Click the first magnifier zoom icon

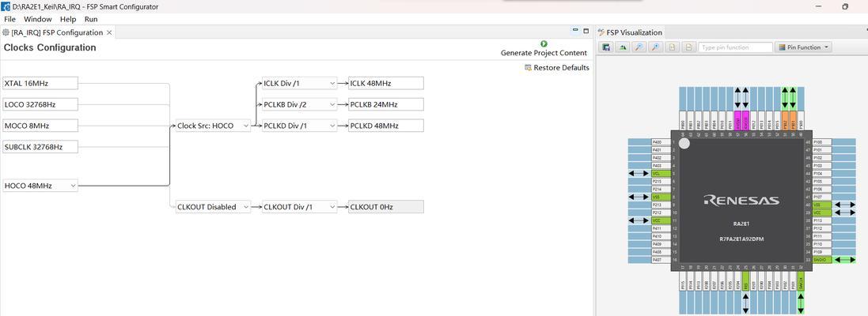pyautogui.click(x=639, y=47)
